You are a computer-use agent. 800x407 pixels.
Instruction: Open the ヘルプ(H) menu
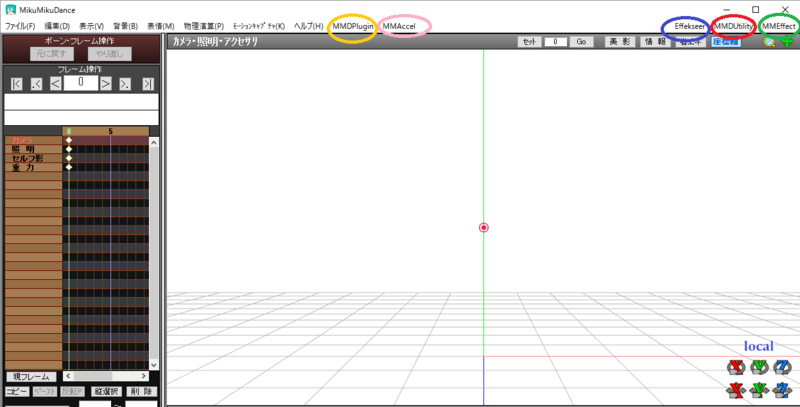click(x=309, y=26)
